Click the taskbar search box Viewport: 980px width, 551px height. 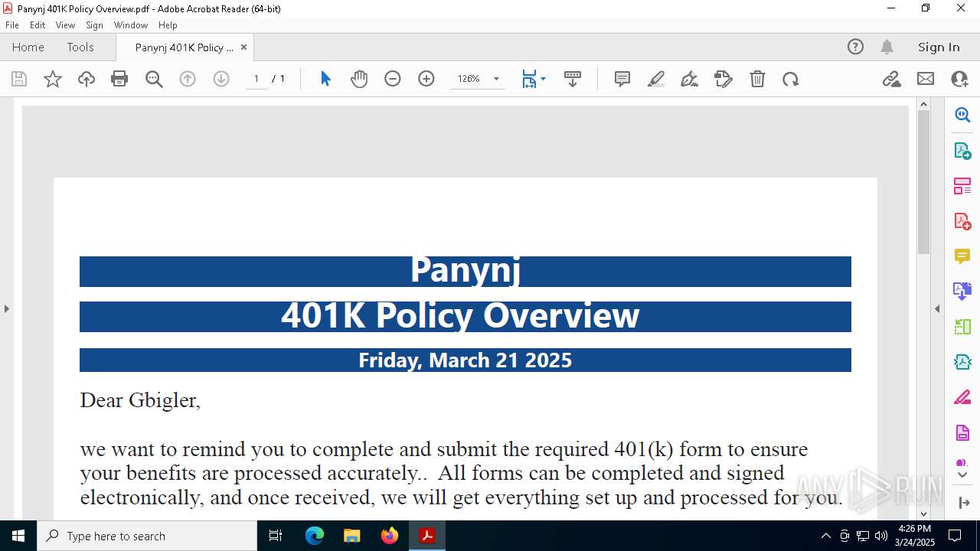coord(147,536)
